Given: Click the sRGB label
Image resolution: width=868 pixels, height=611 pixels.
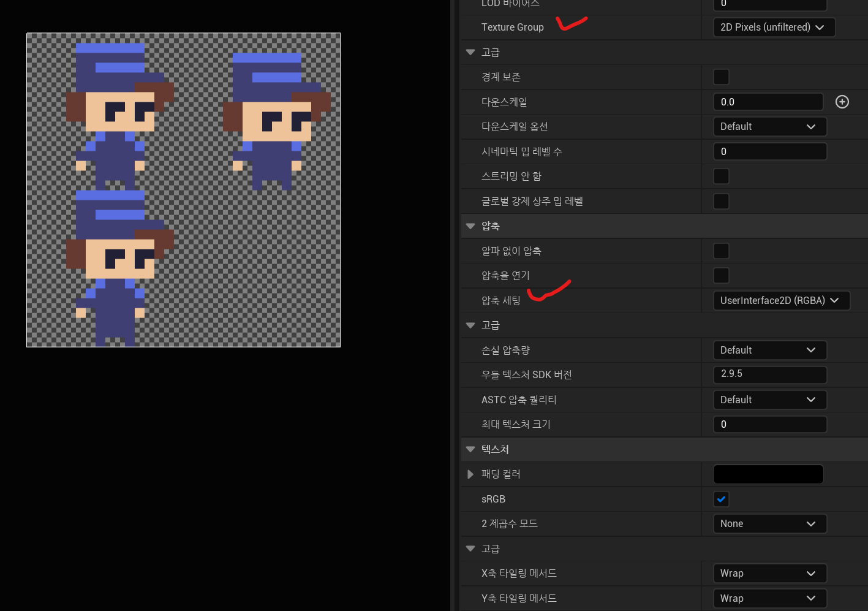Looking at the screenshot, I should 493,499.
